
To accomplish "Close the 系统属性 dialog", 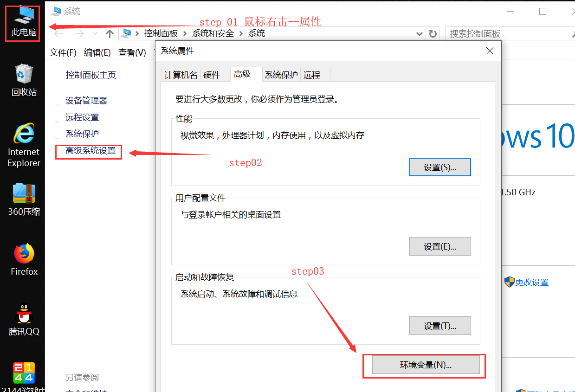I will click(x=490, y=51).
